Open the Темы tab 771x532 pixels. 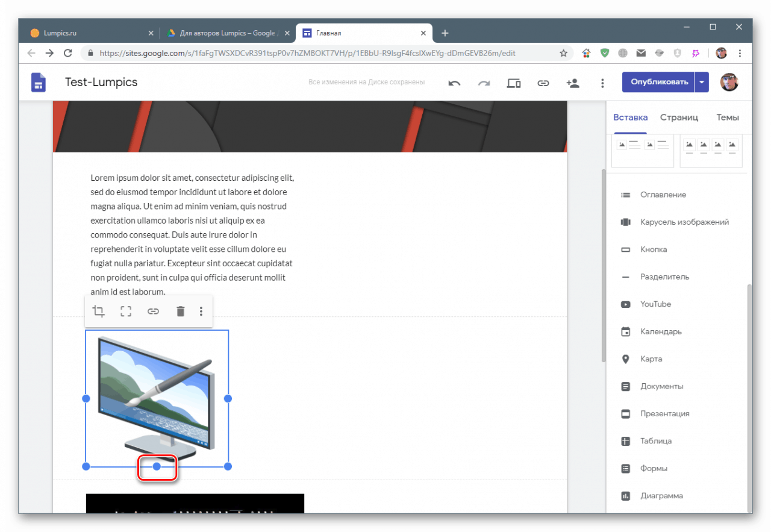(x=728, y=117)
